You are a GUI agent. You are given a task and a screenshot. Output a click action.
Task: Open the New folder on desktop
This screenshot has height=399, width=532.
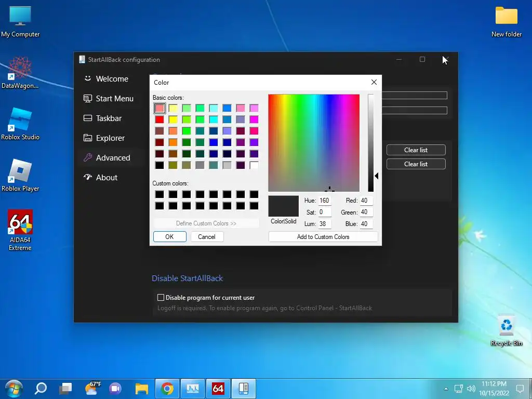coord(506,22)
